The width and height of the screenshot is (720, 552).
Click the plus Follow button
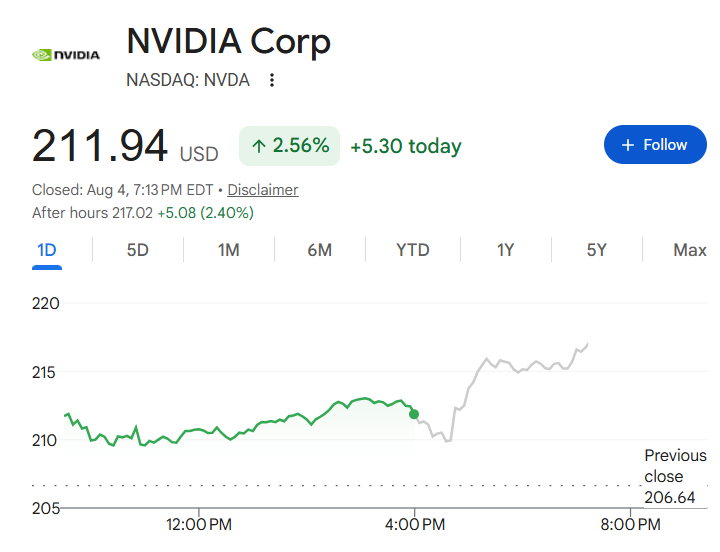point(655,145)
